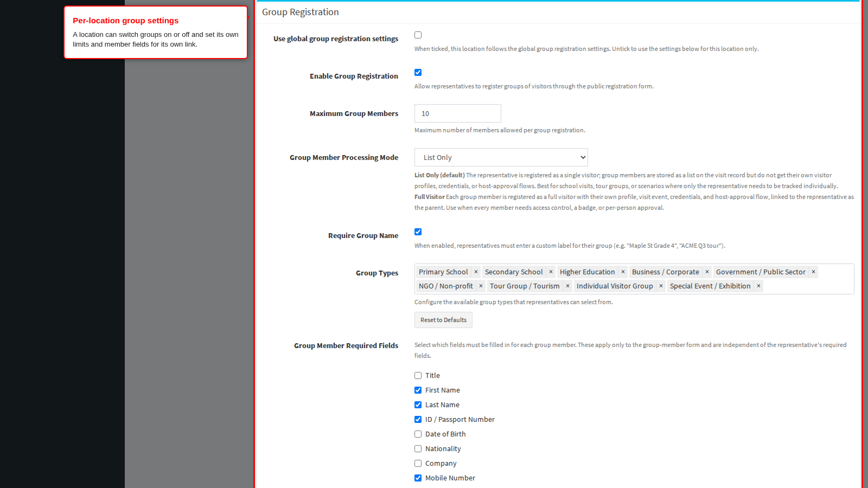Image resolution: width=868 pixels, height=488 pixels.
Task: Untick Require Group Name checkbox
Action: coord(418,232)
